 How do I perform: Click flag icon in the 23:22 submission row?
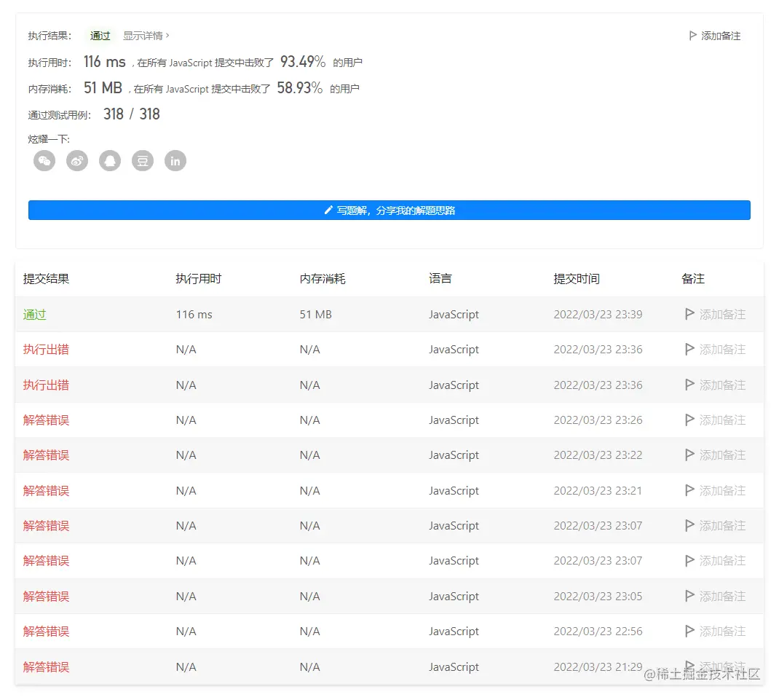click(689, 455)
